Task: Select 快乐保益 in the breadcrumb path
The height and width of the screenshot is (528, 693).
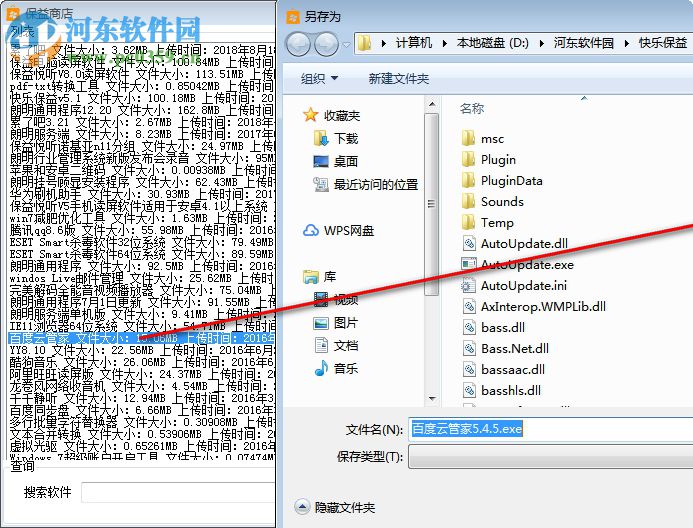Action: [663, 43]
